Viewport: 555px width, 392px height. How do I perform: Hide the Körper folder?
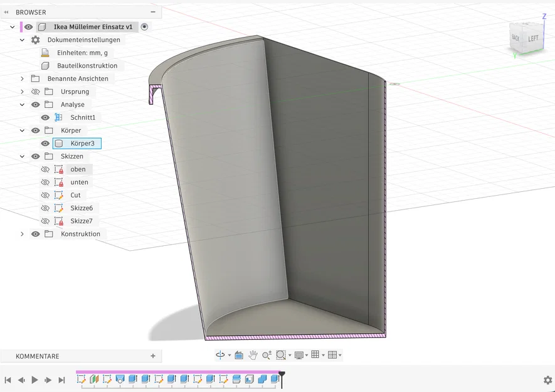(x=35, y=130)
